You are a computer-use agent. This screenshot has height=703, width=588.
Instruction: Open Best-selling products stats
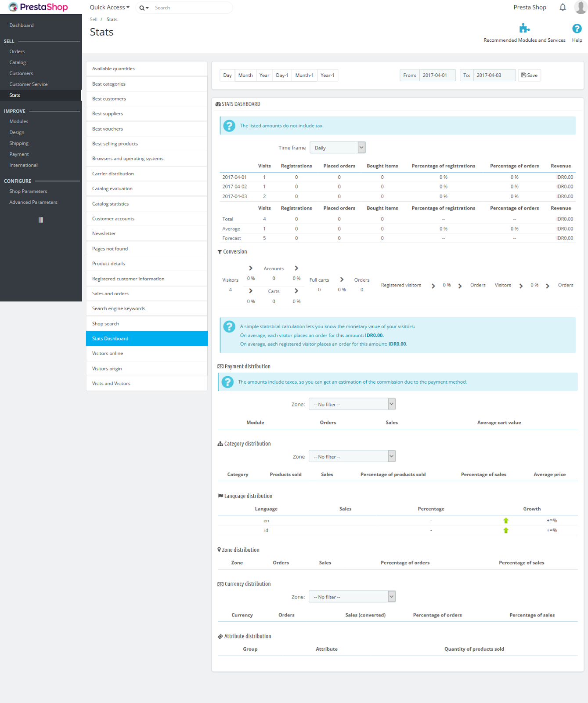coord(147,144)
